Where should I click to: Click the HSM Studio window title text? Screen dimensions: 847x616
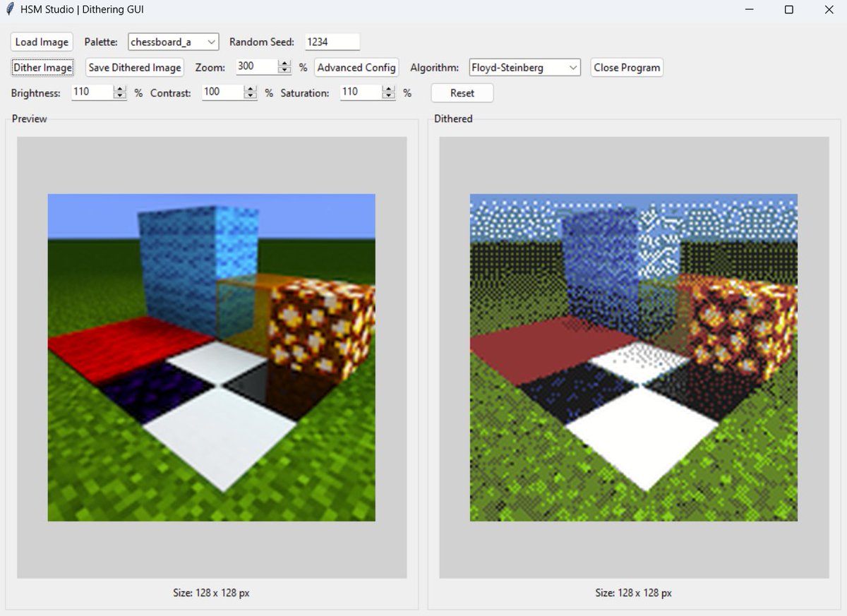[83, 10]
